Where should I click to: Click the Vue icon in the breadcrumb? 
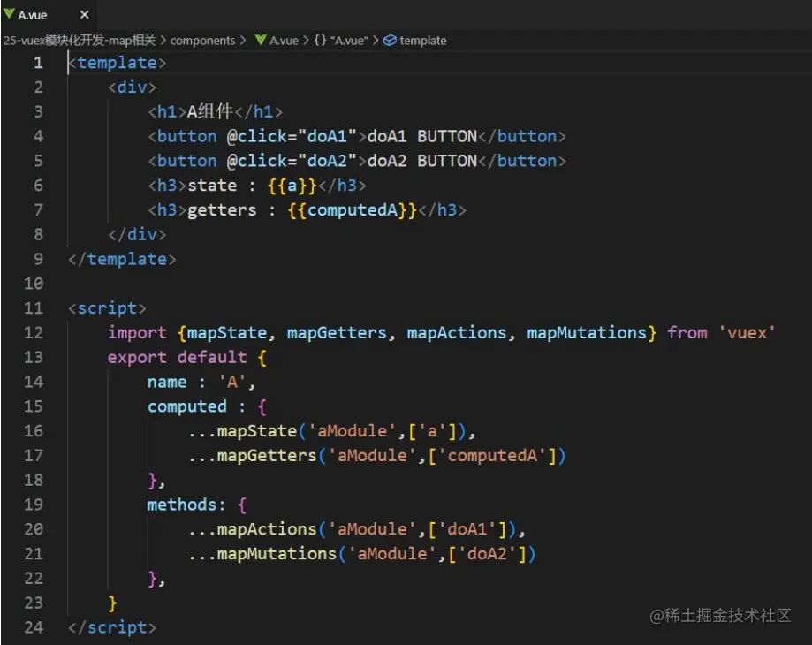tap(261, 40)
